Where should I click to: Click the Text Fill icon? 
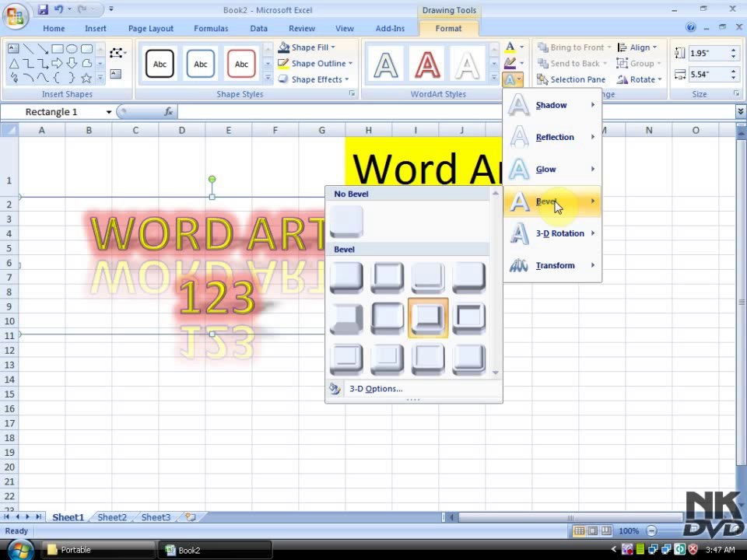coord(510,47)
